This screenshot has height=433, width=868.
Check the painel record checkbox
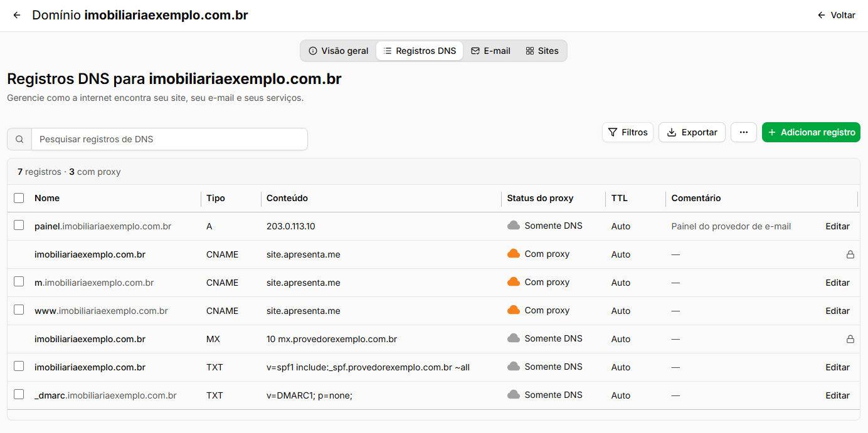19,225
